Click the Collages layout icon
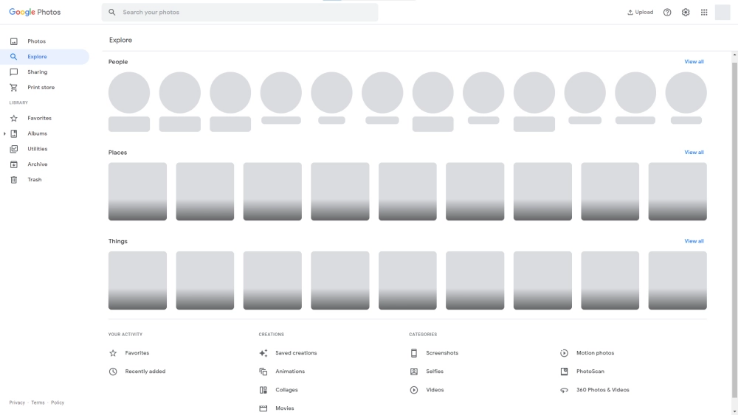This screenshot has height=415, width=738. coord(263,390)
